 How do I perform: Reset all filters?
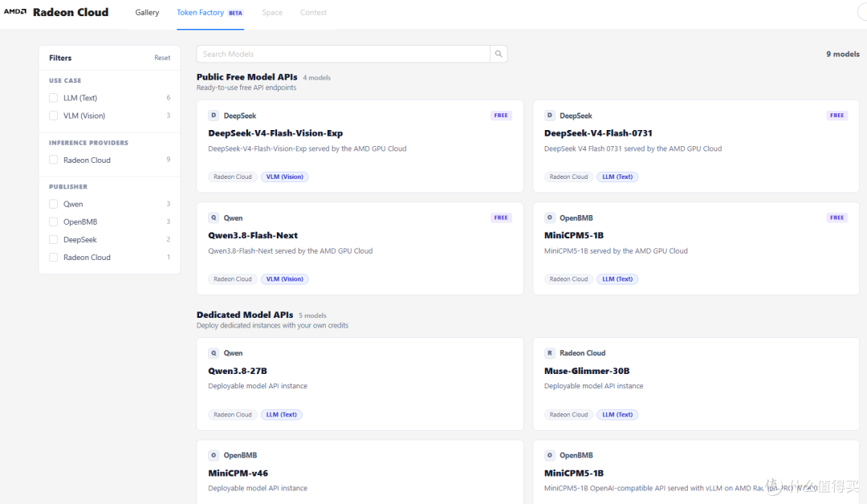162,58
